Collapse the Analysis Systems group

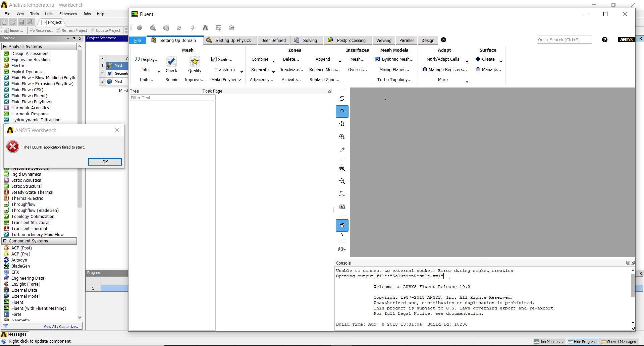click(5, 46)
